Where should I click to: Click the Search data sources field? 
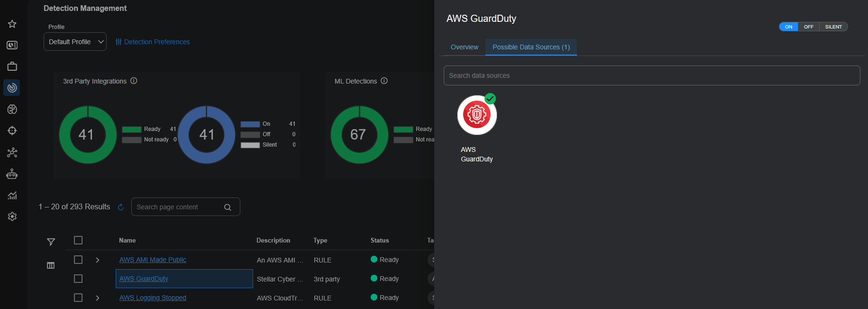click(651, 75)
